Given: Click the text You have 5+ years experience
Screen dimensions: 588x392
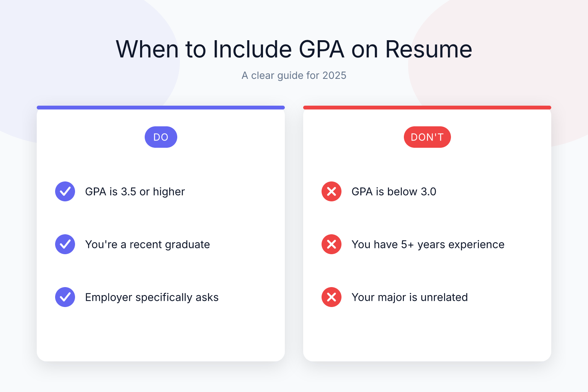Looking at the screenshot, I should (x=428, y=244).
